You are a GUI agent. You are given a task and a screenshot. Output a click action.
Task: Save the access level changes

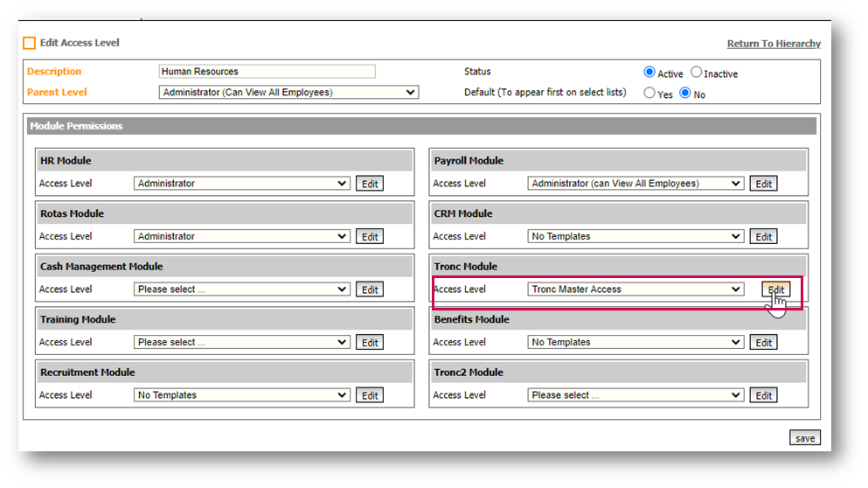(x=805, y=437)
